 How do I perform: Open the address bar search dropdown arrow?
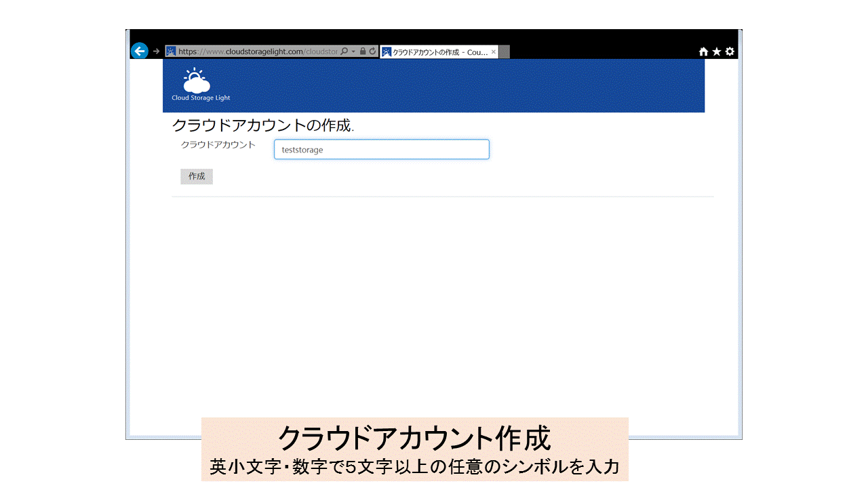pyautogui.click(x=353, y=52)
